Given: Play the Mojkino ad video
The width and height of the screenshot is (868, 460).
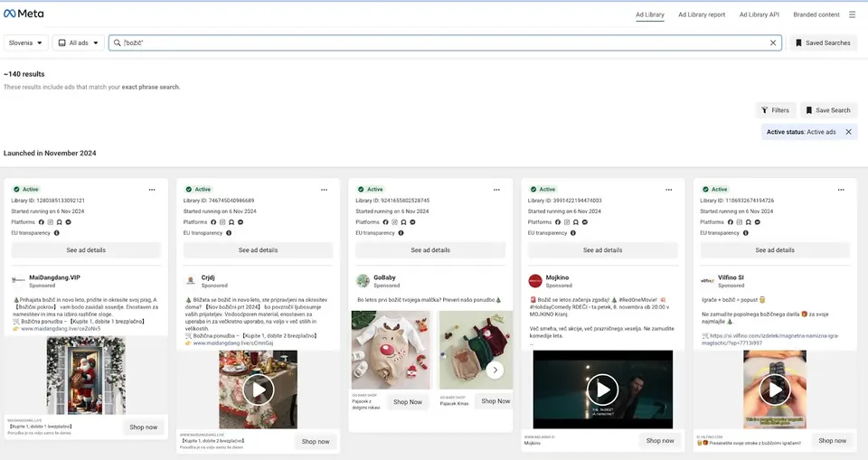Looking at the screenshot, I should (602, 390).
